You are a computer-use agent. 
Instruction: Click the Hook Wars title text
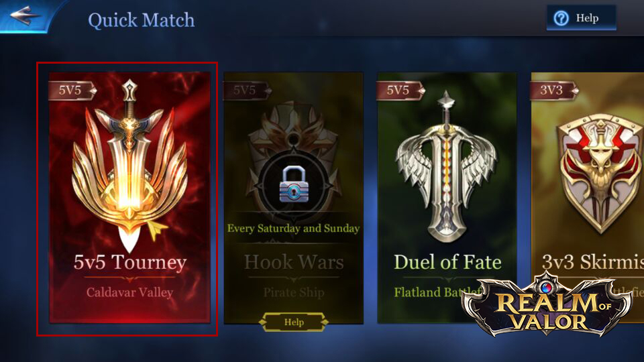click(294, 262)
